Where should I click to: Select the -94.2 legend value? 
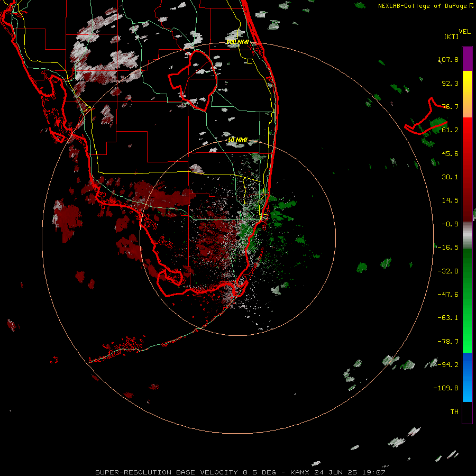448,365
